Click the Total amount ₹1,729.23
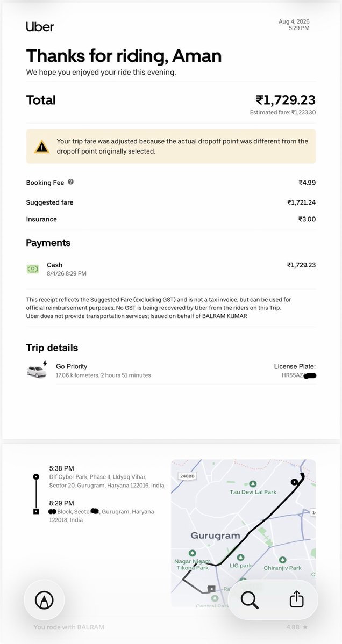 click(286, 100)
